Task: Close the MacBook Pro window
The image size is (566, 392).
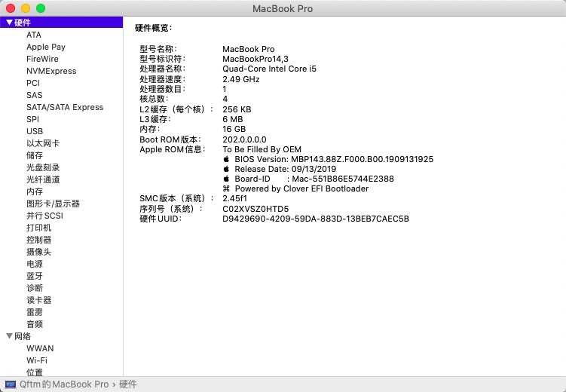Action: point(11,8)
